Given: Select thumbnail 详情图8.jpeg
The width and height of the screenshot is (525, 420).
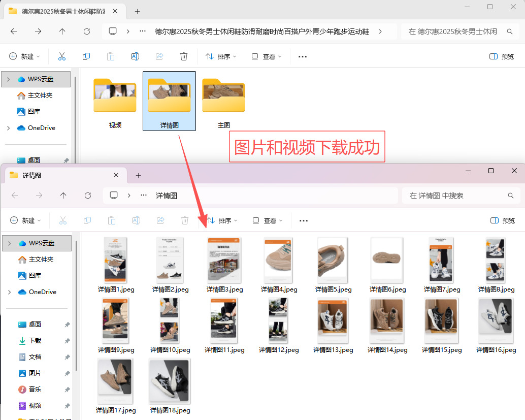Looking at the screenshot, I should 496,265.
